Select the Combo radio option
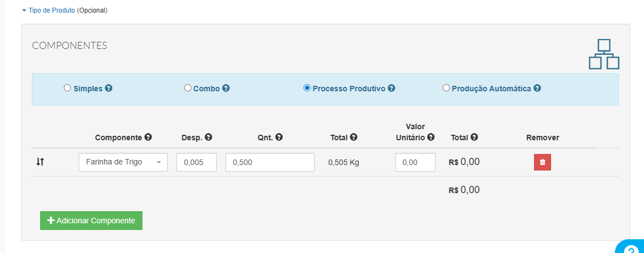Screen dimensions: 644x253 (188, 88)
